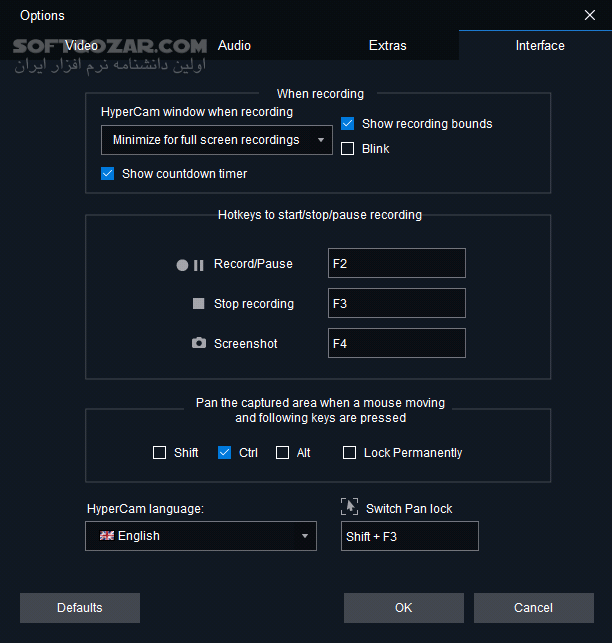Enable Shift key for panning
The height and width of the screenshot is (643, 612).
point(159,453)
